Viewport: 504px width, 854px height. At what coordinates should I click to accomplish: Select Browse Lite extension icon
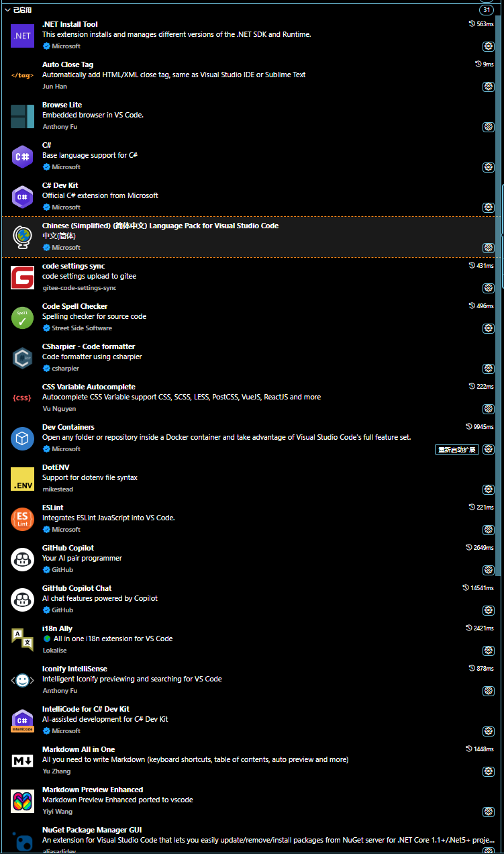(x=22, y=116)
